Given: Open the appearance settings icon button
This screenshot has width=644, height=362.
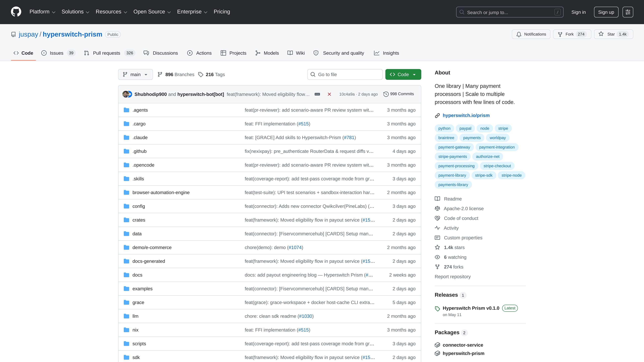Looking at the screenshot, I should pos(628,12).
